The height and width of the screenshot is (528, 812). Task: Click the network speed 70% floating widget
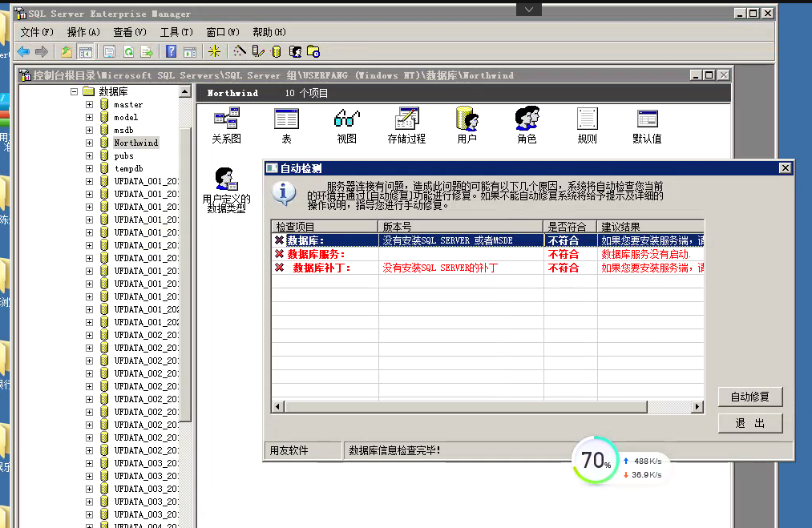(596, 460)
